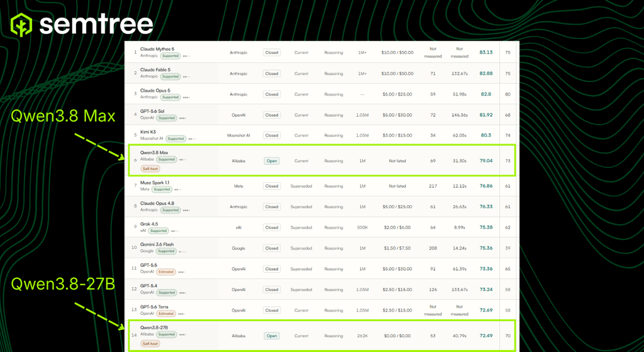Click the Closed badge in the Claude Opus 5 row
Image resolution: width=644 pixels, height=352 pixels.
272,94
